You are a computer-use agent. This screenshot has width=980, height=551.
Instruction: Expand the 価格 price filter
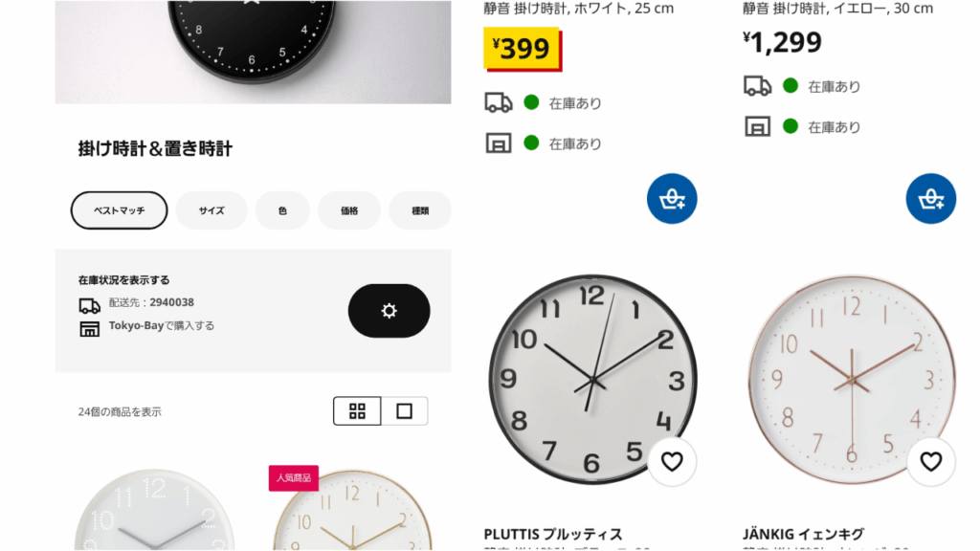[x=349, y=210]
